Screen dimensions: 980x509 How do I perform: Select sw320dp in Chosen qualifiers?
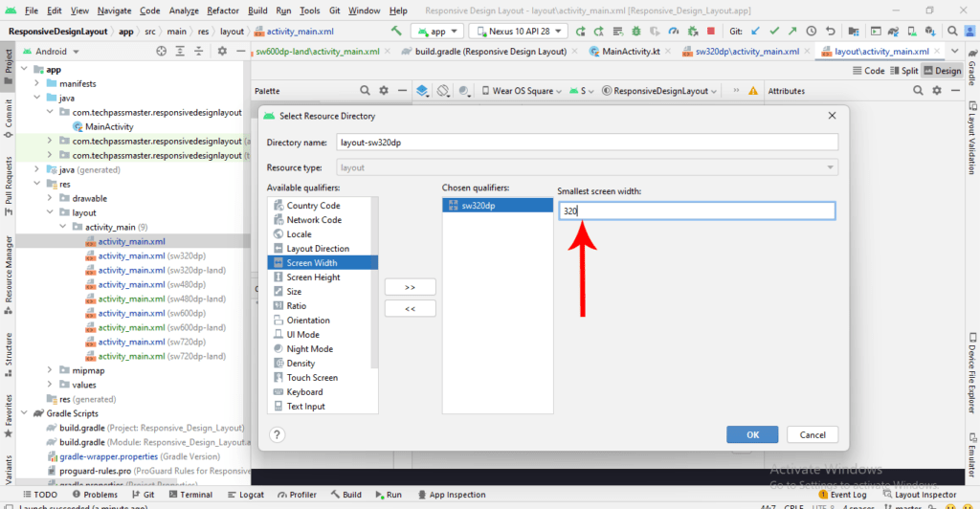(x=498, y=206)
